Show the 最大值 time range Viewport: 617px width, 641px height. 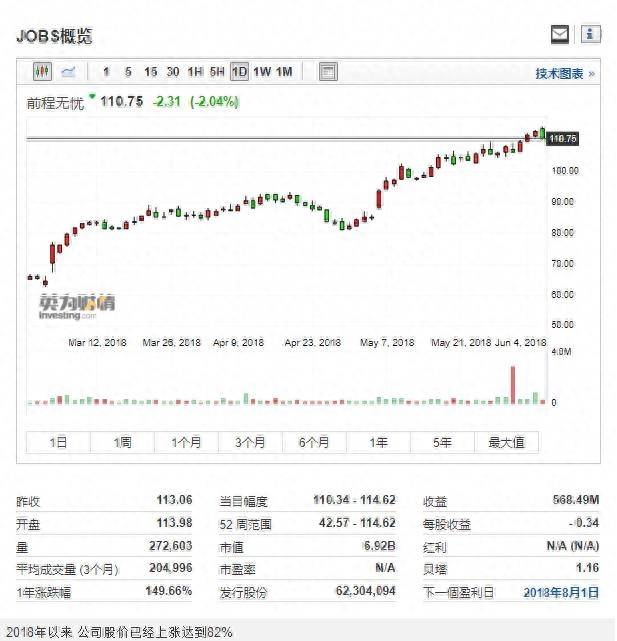click(x=507, y=442)
